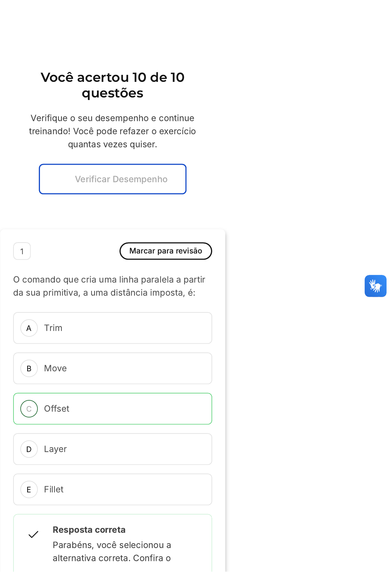Click the 'Verifique o seu desempenho' paragraph

pos(113,131)
